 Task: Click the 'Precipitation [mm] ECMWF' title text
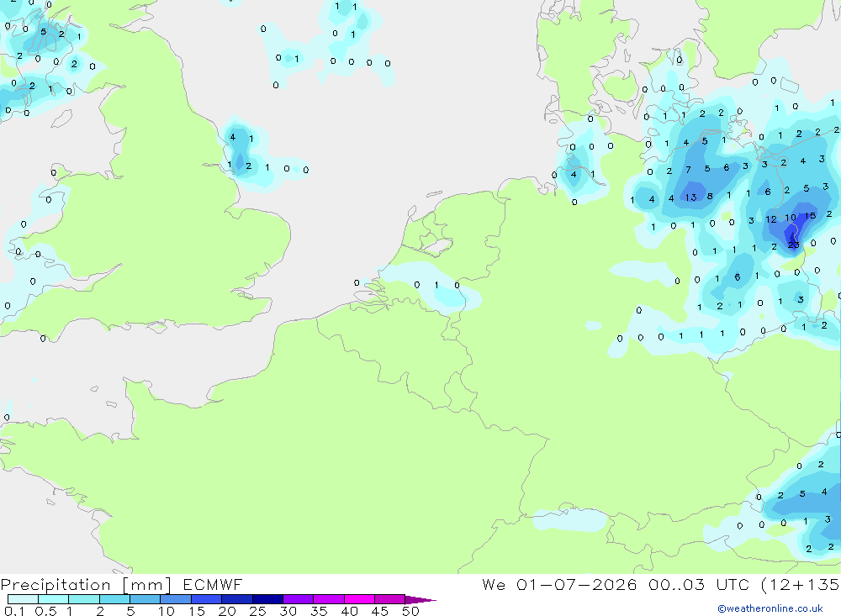point(121,584)
